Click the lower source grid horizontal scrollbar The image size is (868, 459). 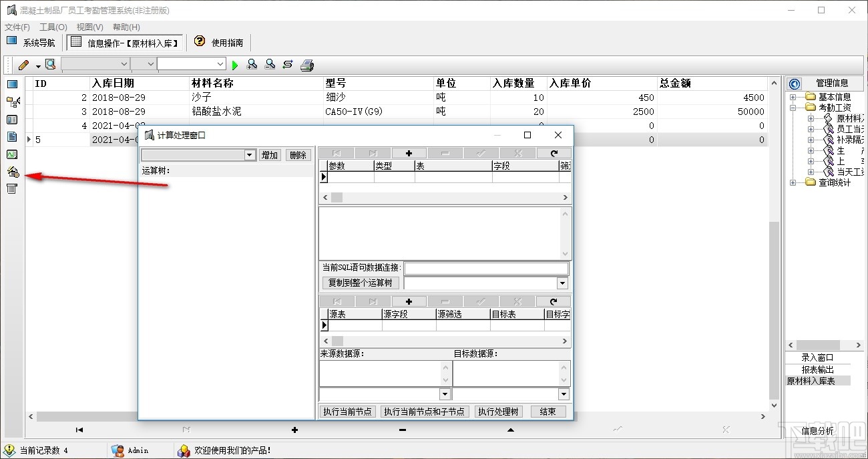click(x=445, y=341)
